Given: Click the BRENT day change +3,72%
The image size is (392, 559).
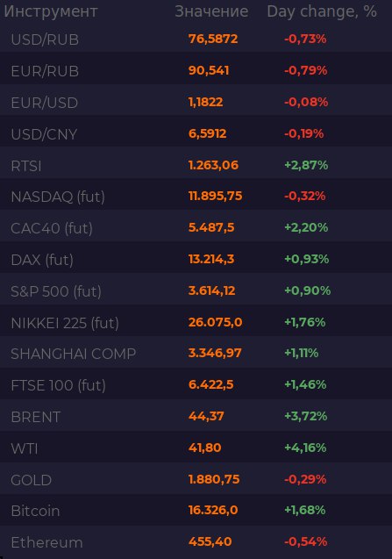Looking at the screenshot, I should pos(306,416).
